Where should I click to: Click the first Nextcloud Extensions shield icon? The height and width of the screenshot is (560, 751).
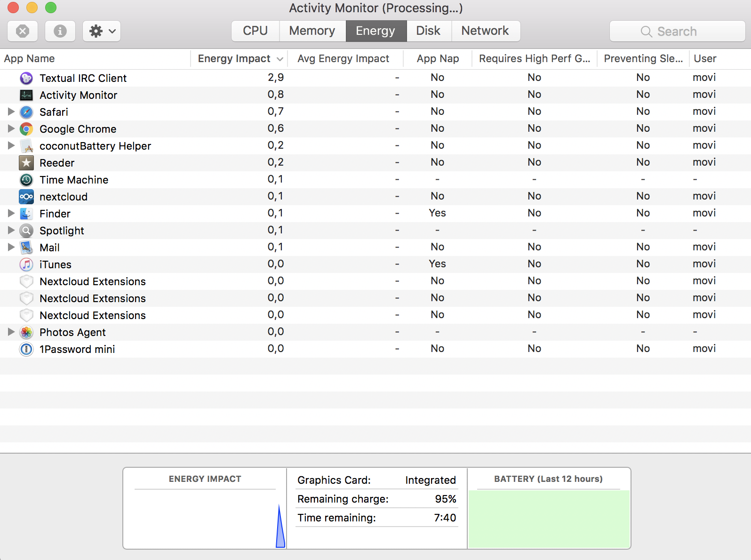pyautogui.click(x=26, y=281)
